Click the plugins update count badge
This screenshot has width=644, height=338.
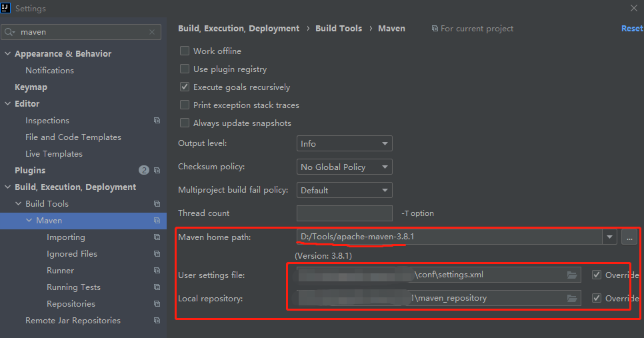pyautogui.click(x=144, y=171)
